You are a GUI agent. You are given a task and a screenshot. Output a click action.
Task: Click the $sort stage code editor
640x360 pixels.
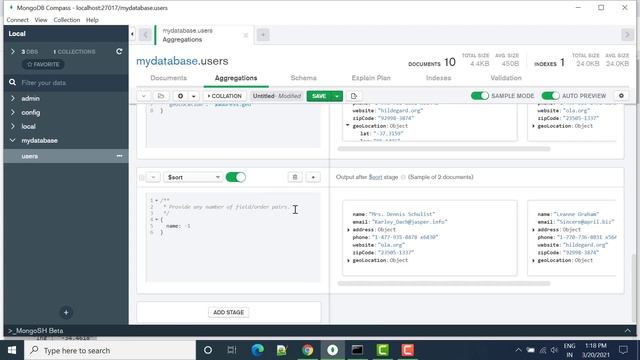[233, 238]
